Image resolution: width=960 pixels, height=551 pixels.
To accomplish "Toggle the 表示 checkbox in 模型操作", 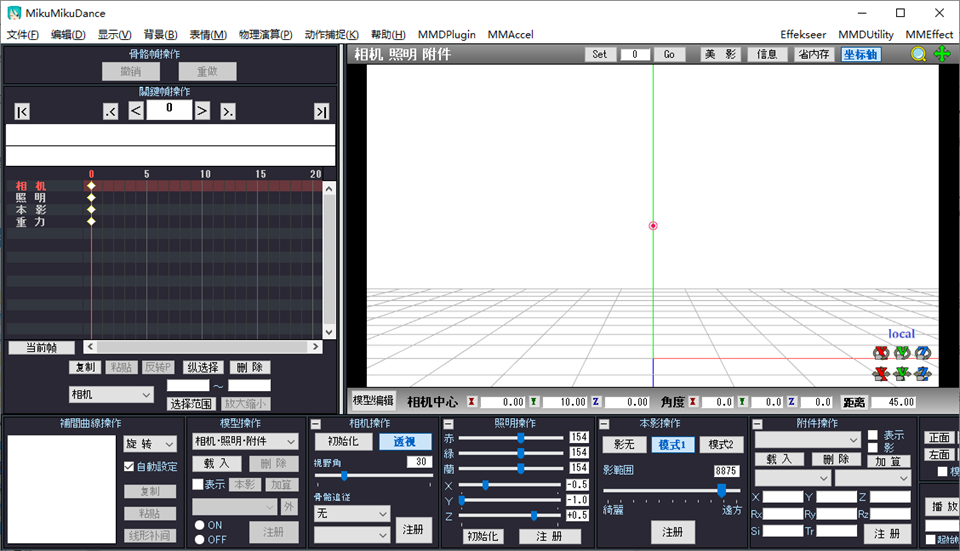I will pos(198,484).
